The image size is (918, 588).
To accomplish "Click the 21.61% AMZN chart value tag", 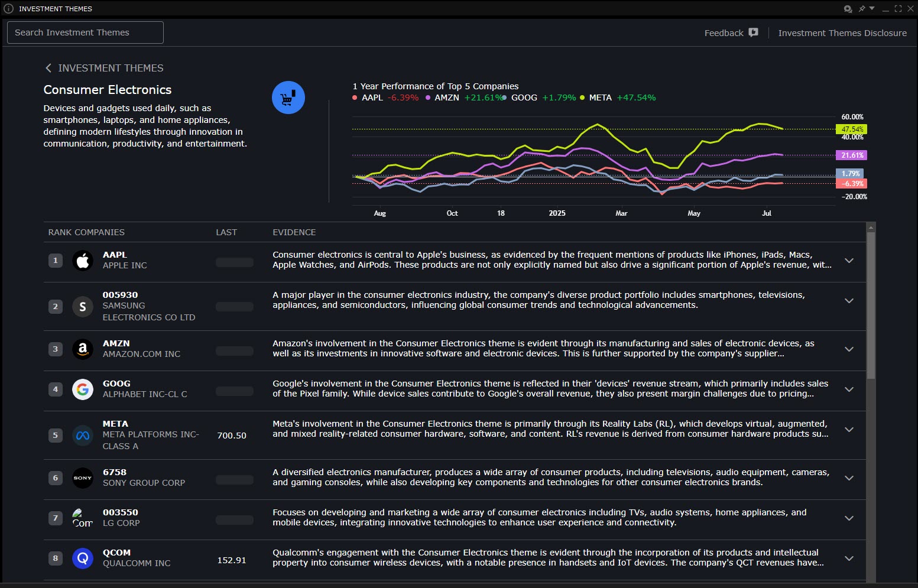I will coord(851,155).
